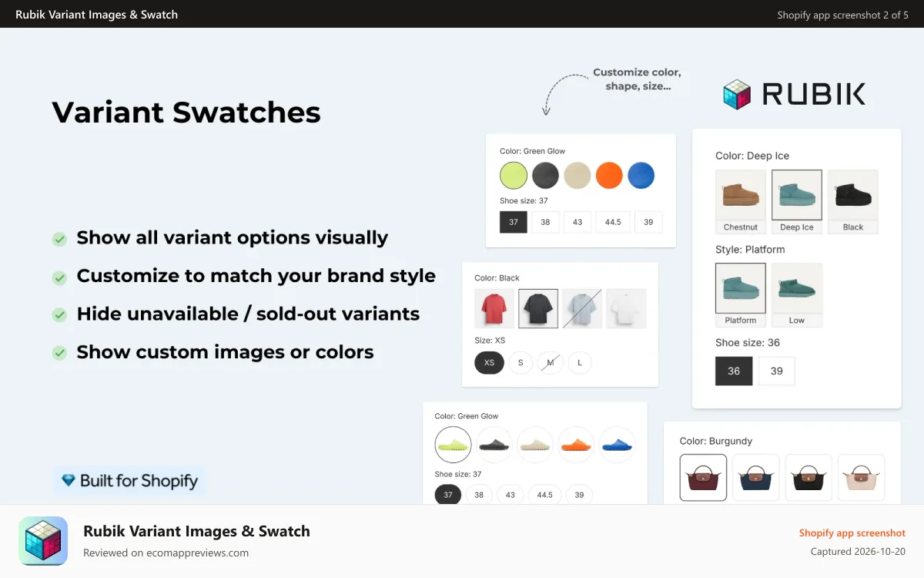Screen dimensions: 924x578
Task: Select the dark gray slide sandal icon
Action: point(494,445)
